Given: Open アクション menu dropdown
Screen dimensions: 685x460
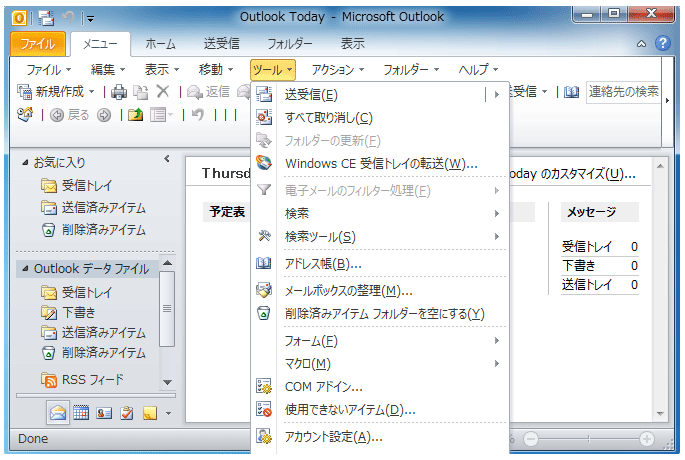Looking at the screenshot, I should (338, 69).
